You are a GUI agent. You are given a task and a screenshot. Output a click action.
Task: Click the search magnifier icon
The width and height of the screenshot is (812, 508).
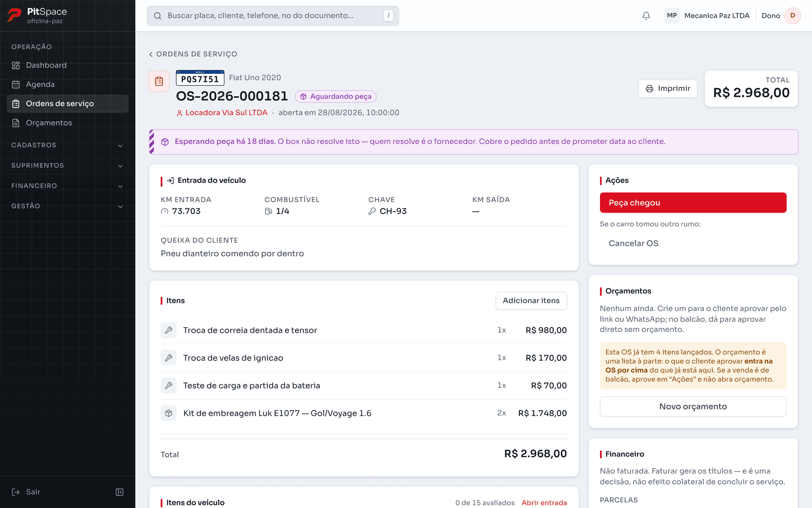tap(158, 16)
